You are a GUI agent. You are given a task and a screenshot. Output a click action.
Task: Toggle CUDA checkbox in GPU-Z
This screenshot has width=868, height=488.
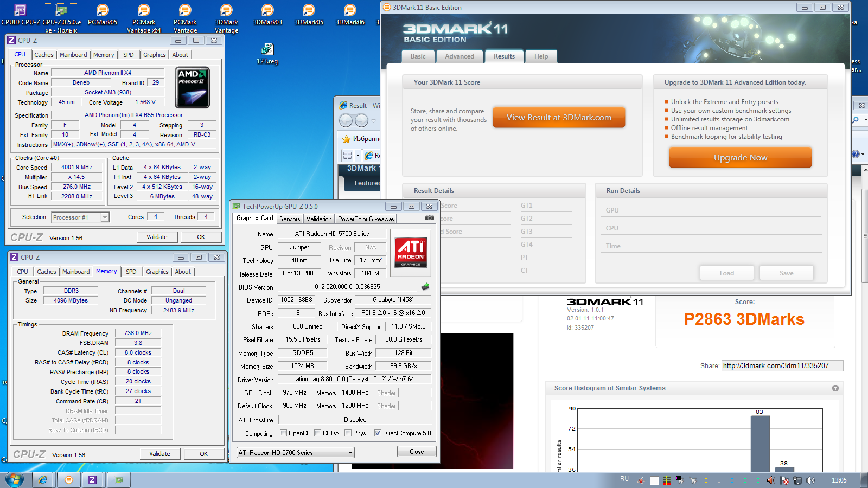click(317, 433)
